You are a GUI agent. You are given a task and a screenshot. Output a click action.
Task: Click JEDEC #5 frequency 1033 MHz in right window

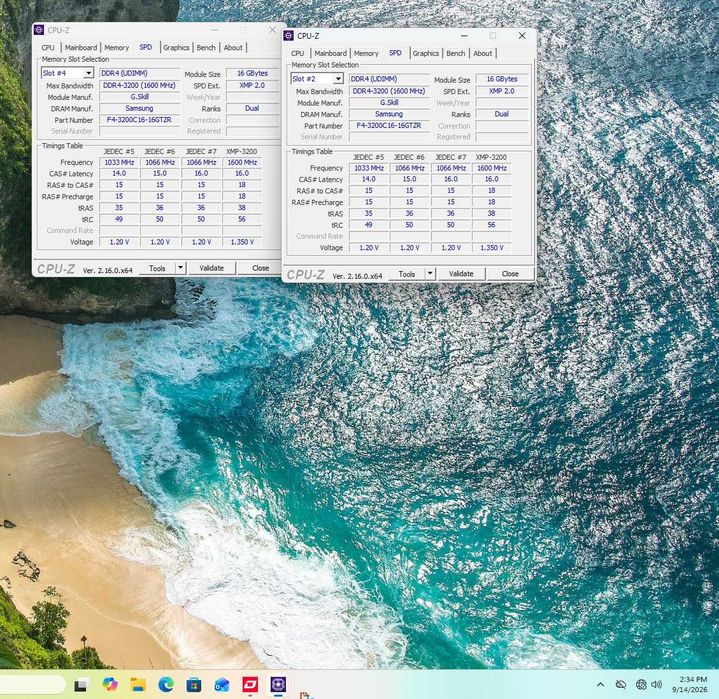(369, 168)
